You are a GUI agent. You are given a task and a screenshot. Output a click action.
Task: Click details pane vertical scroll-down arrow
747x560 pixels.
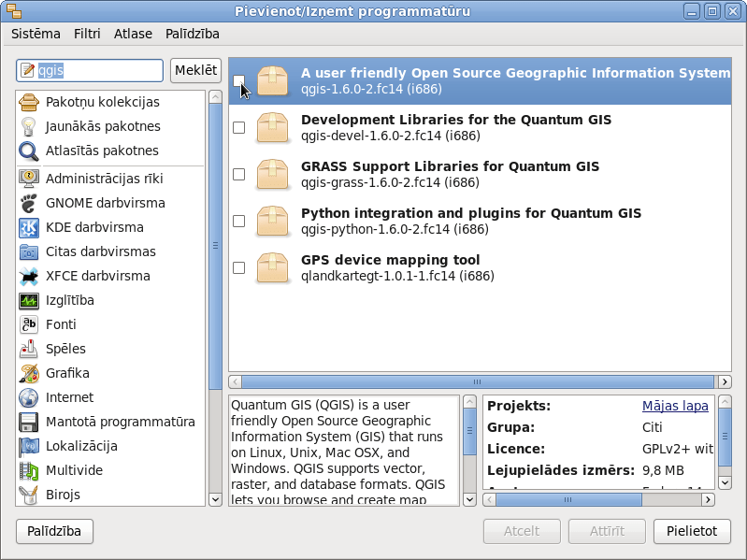[x=725, y=482]
